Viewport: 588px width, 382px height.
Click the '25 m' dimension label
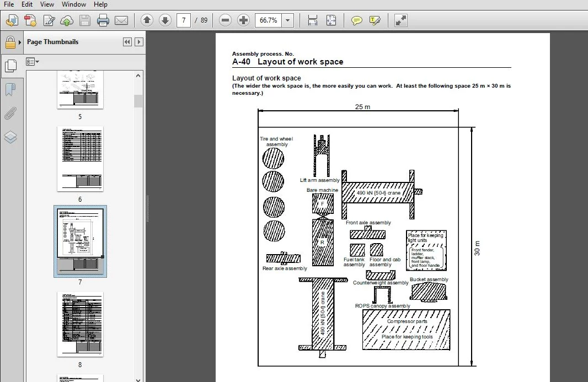[x=362, y=107]
